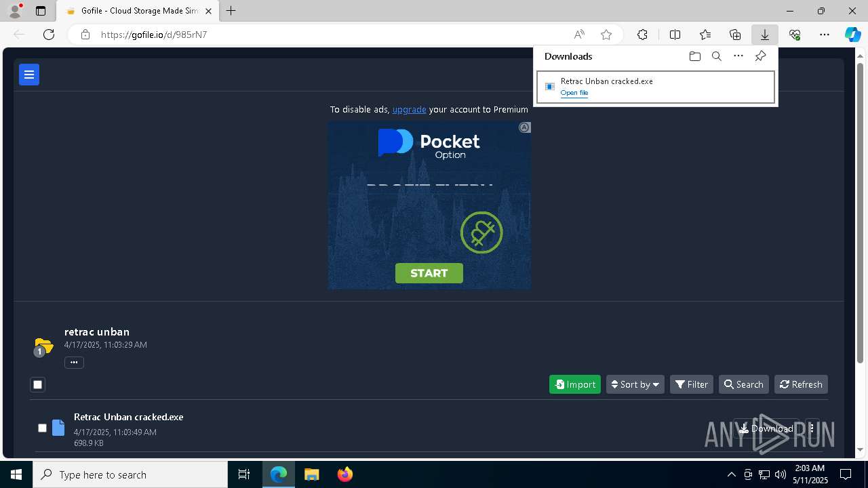This screenshot has width=868, height=488.
Task: Click the address bar URL
Action: click(x=154, y=35)
